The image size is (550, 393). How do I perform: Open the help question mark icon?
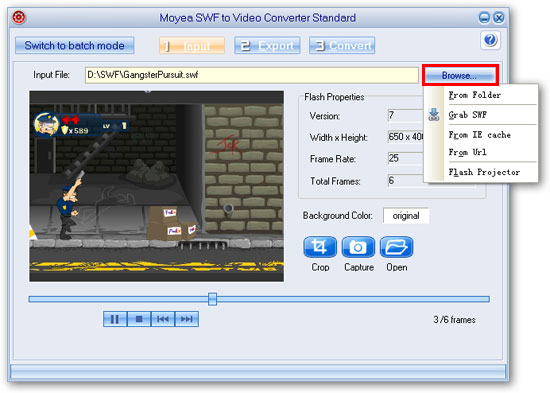click(x=490, y=40)
